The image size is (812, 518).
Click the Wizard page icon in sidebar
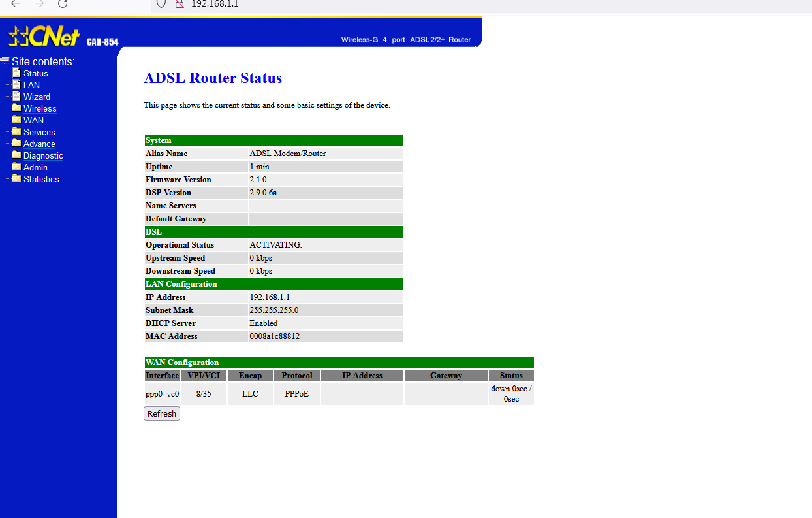(17, 96)
